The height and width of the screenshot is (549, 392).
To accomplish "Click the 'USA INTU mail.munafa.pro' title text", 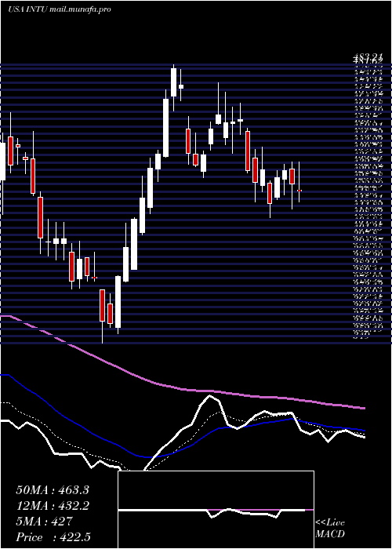I will (59, 9).
